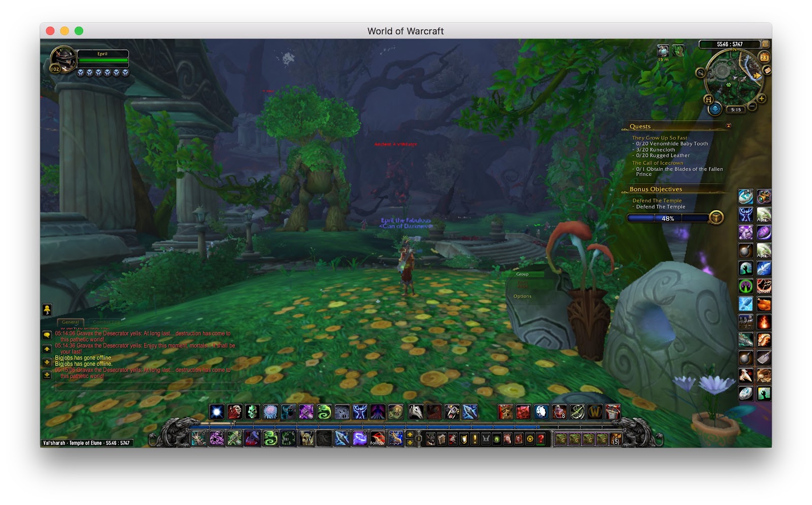Switch to the Combat Log chat tab
The image size is (812, 505).
click(107, 322)
